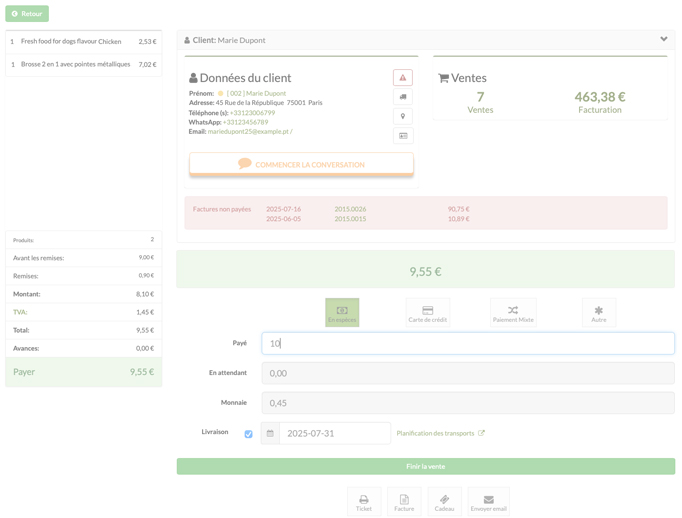Click the delivery truck icon
The image size is (682, 518).
403,97
